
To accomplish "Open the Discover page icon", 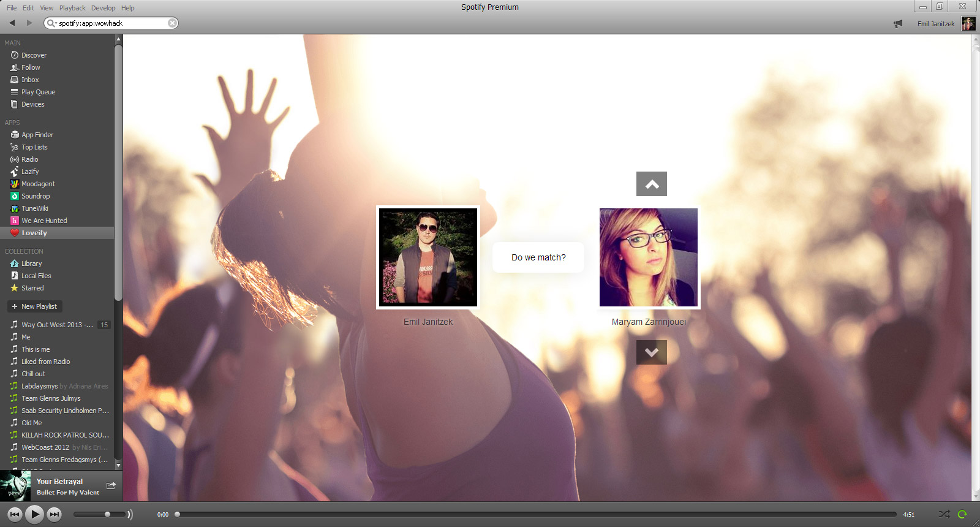I will click(x=15, y=55).
